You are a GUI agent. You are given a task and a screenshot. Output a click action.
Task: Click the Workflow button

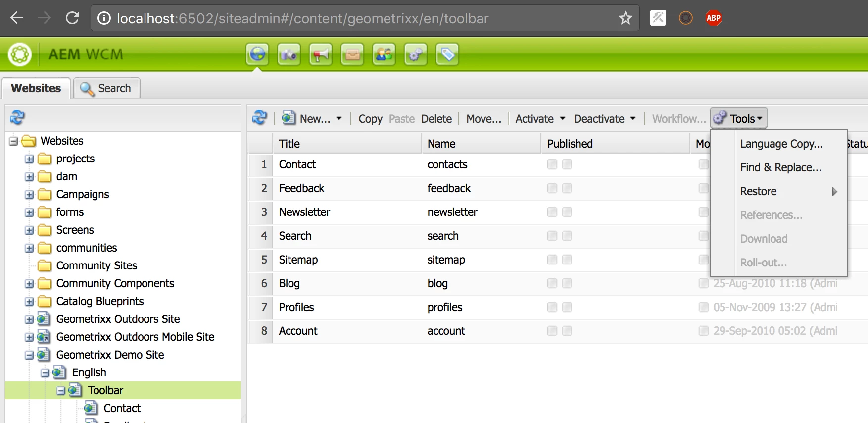[x=678, y=119]
